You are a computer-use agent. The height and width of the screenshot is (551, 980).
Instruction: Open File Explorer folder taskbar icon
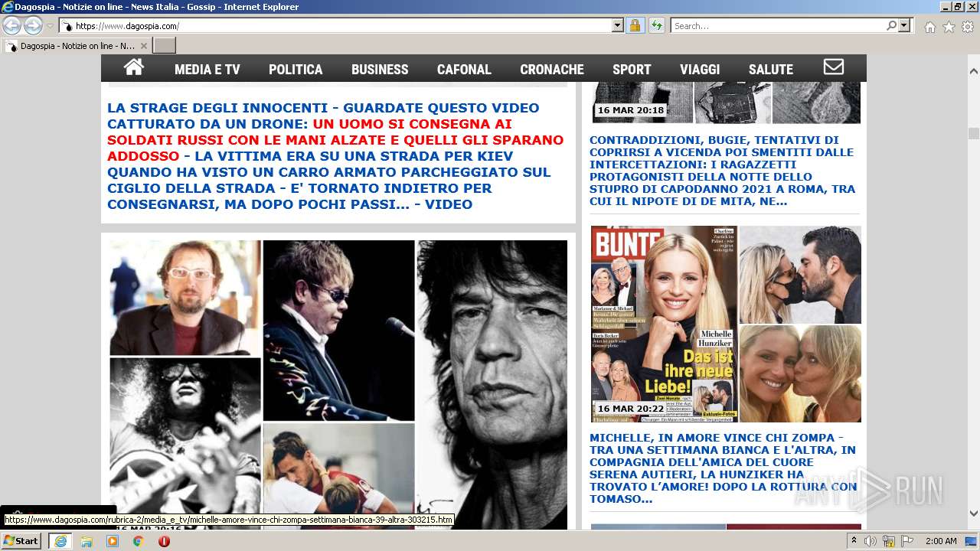click(x=87, y=541)
